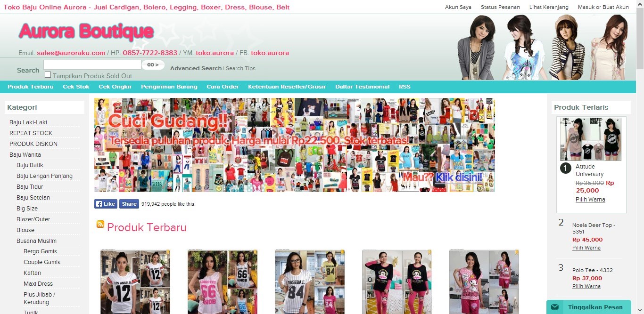This screenshot has width=644, height=314.
Task: Open Atitude Universary bestseller thumbnail
Action: tap(591, 139)
